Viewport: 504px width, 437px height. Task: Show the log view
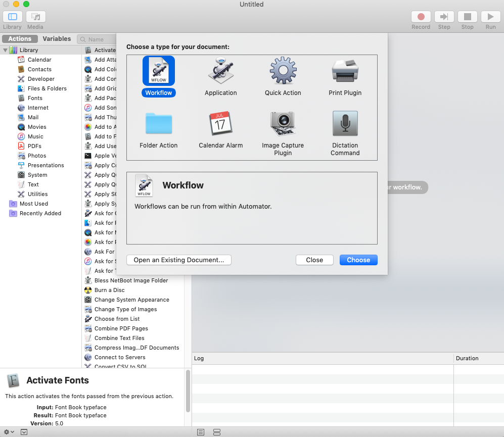point(201,432)
